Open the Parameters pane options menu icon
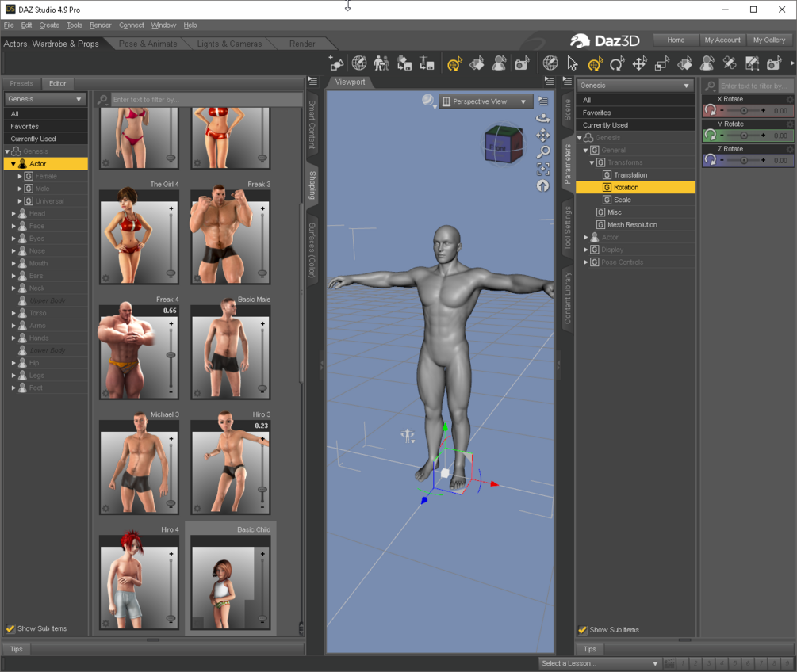The image size is (797, 672). [567, 82]
